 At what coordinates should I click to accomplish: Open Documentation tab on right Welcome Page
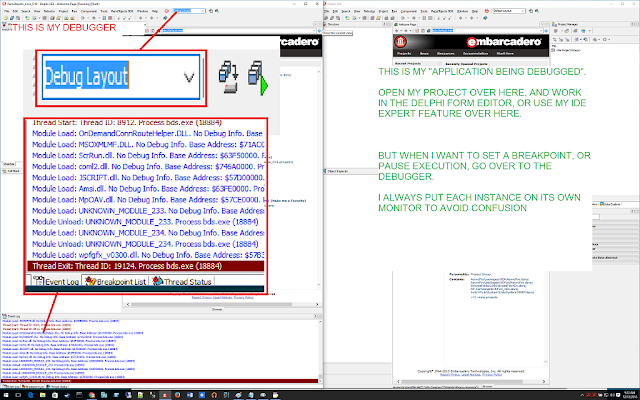475,53
